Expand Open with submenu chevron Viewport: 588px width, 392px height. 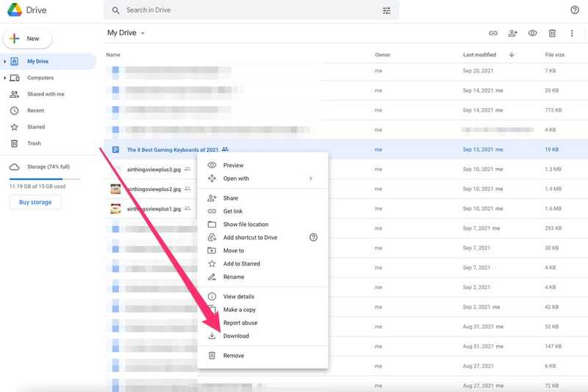coord(310,178)
